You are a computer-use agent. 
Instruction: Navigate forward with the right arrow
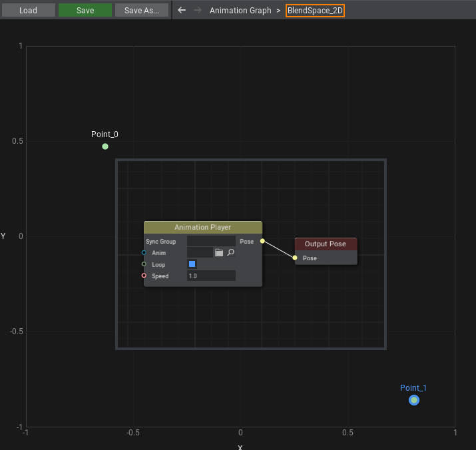point(198,11)
